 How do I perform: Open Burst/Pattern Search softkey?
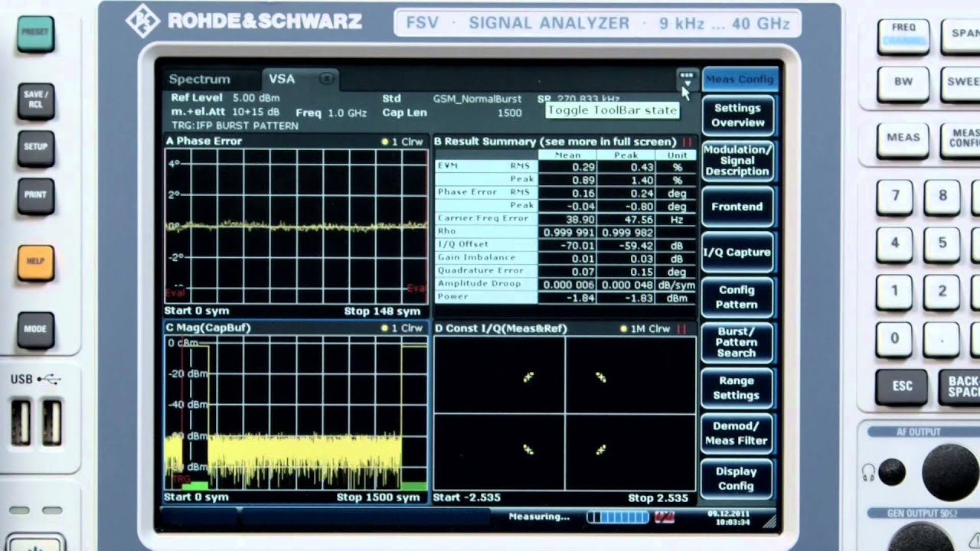(737, 342)
